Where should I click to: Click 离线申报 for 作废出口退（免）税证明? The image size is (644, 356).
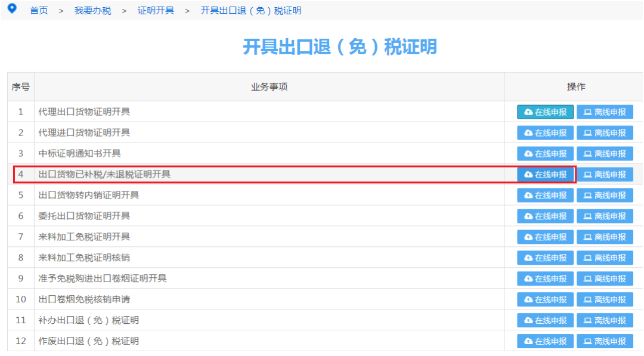pos(605,341)
